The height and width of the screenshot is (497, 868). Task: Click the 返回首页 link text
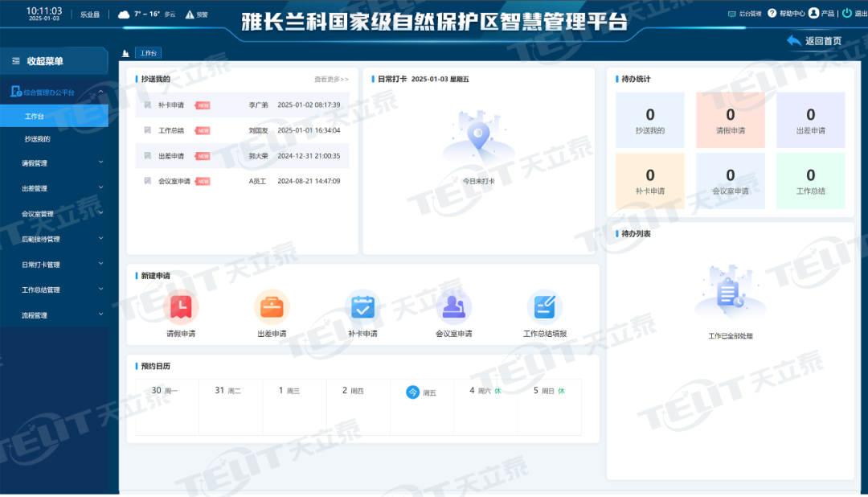[823, 41]
